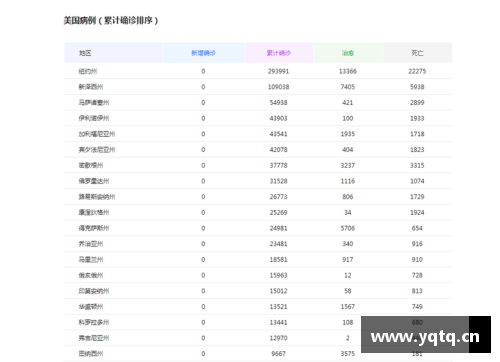Click the cumulative value 293991
Screen dimensions: 500x362
click(279, 71)
